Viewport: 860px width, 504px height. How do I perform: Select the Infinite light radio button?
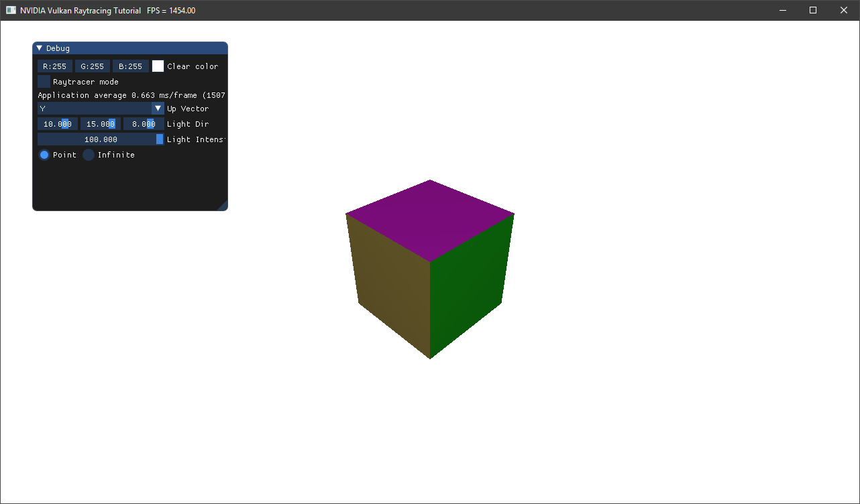click(89, 155)
